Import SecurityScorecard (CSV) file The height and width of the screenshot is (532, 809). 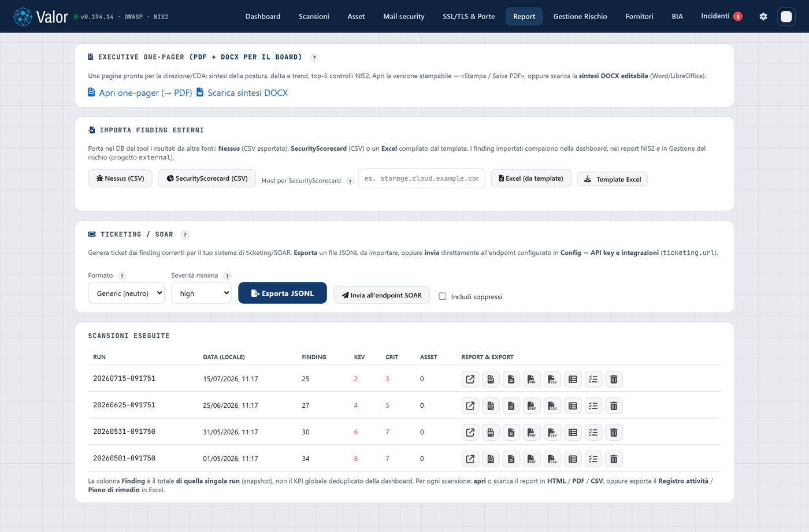click(207, 178)
